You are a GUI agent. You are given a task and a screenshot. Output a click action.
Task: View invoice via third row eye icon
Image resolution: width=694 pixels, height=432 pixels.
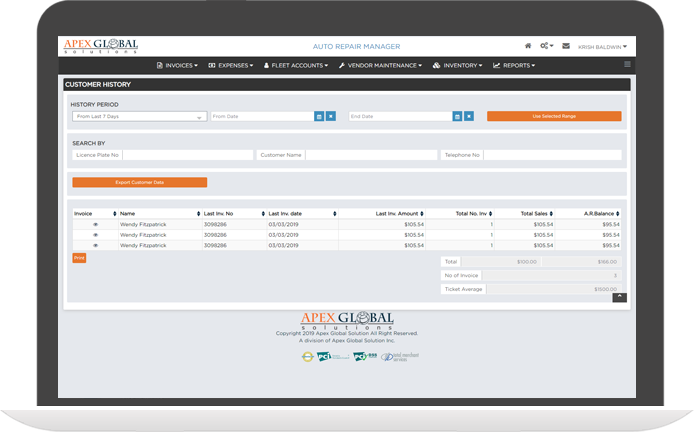pos(96,245)
